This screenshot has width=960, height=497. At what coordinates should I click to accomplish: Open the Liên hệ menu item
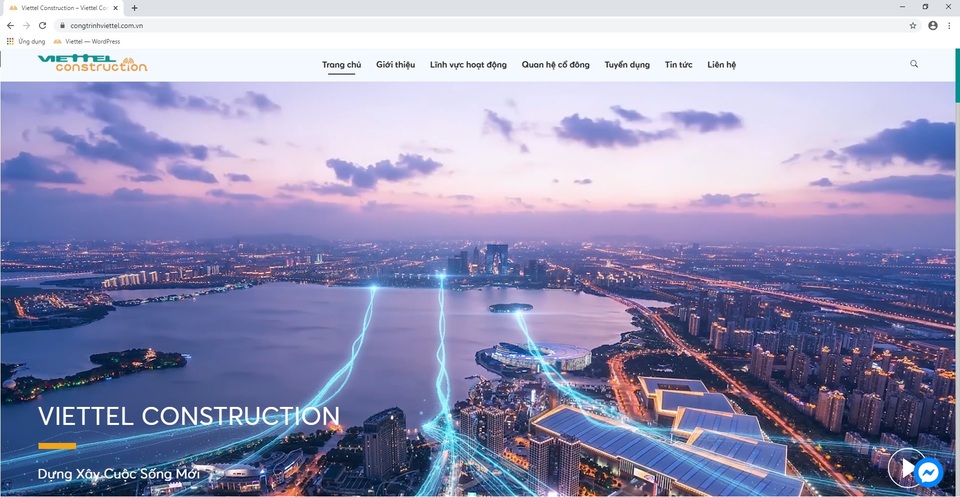[x=722, y=65]
